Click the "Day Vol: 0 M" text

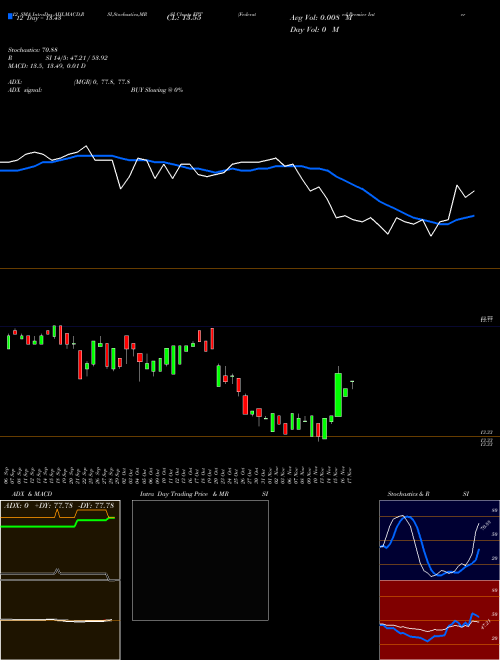click(314, 30)
